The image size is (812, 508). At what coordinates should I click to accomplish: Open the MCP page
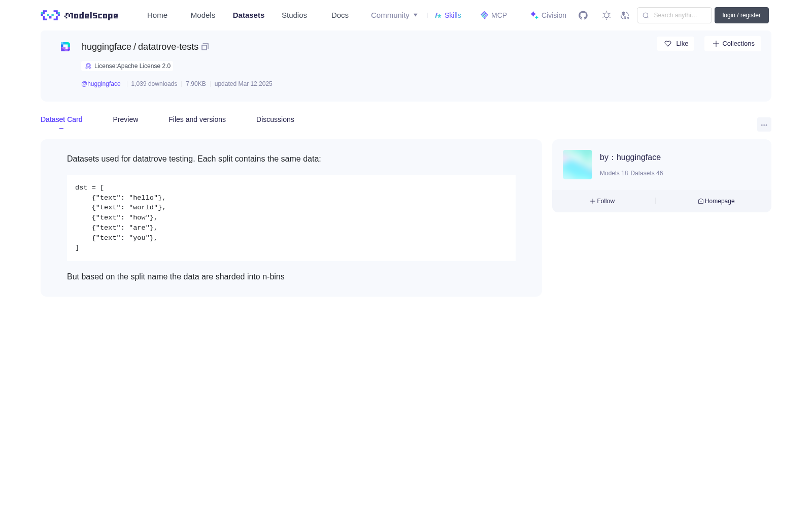point(494,15)
